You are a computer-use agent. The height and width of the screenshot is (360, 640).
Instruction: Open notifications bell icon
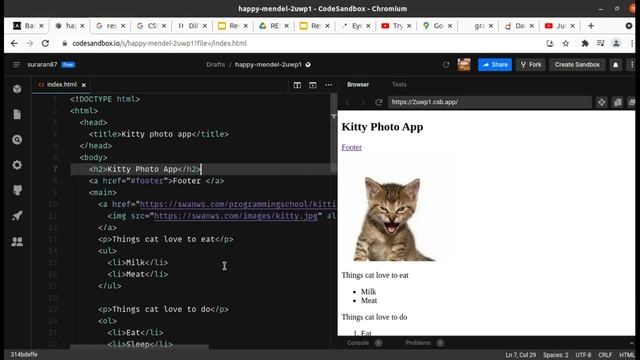[x=616, y=64]
